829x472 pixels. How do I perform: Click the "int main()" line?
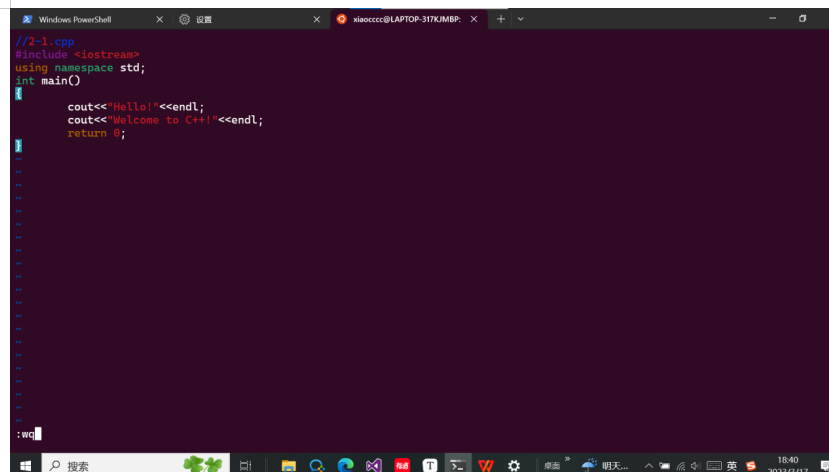pyautogui.click(x=48, y=81)
